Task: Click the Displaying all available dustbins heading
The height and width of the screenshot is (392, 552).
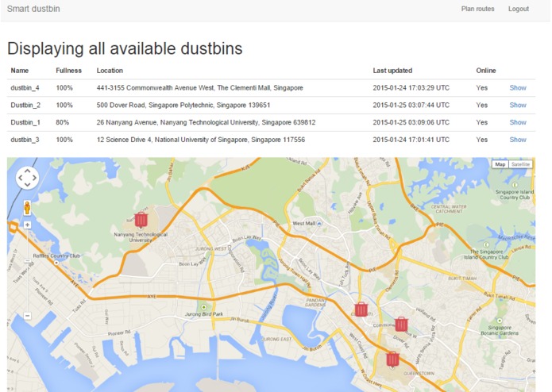Action: click(x=125, y=49)
